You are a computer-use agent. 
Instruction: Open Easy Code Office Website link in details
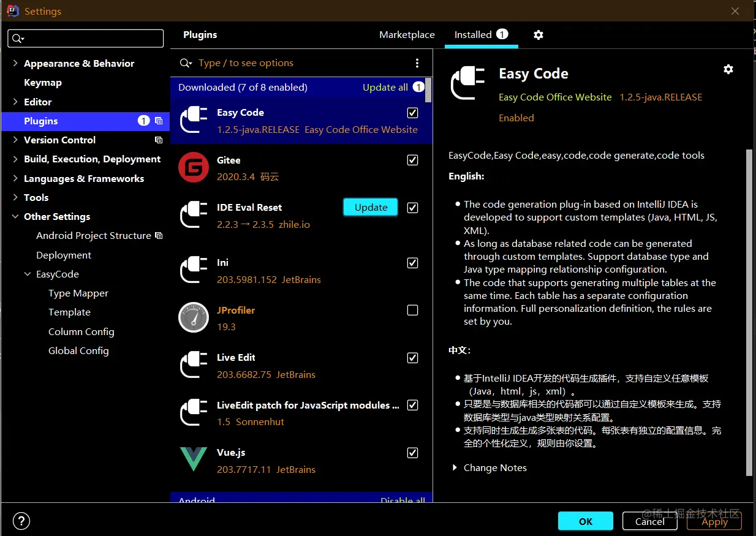tap(555, 97)
